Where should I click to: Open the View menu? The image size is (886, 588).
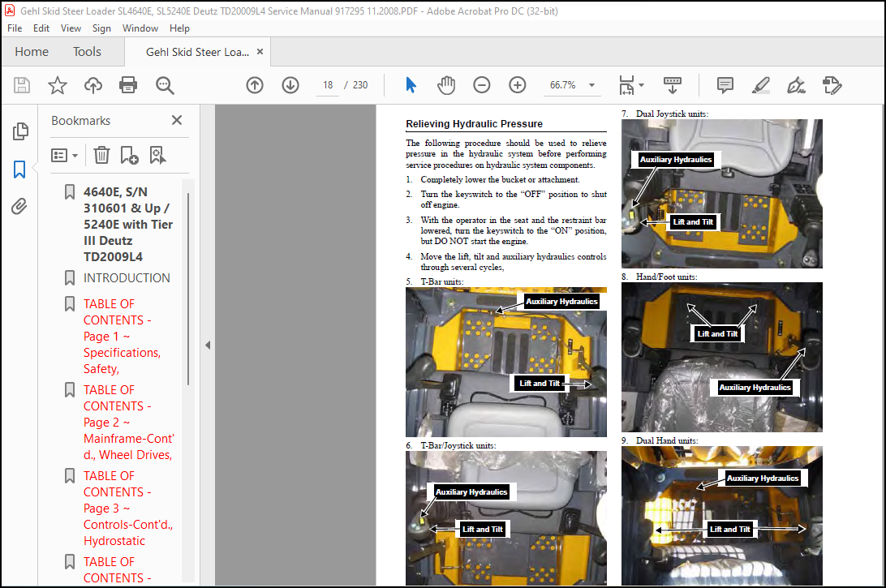(71, 28)
